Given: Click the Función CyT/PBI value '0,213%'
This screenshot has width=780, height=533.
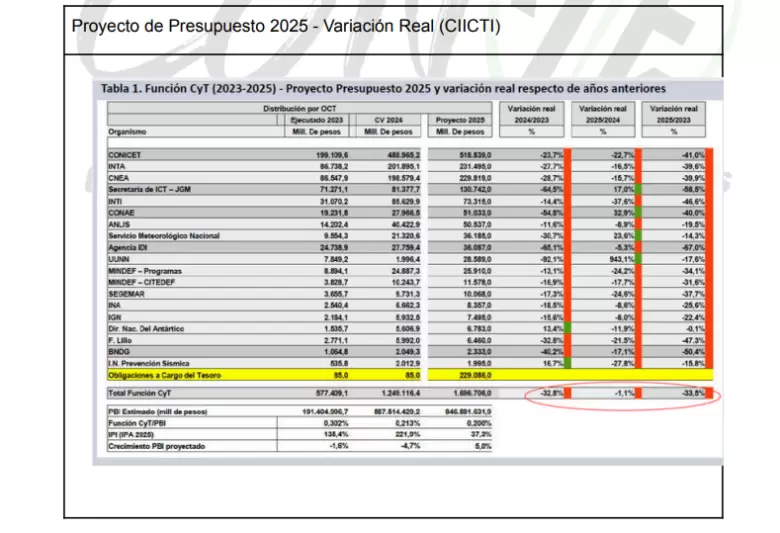Looking at the screenshot, I should 407,423.
